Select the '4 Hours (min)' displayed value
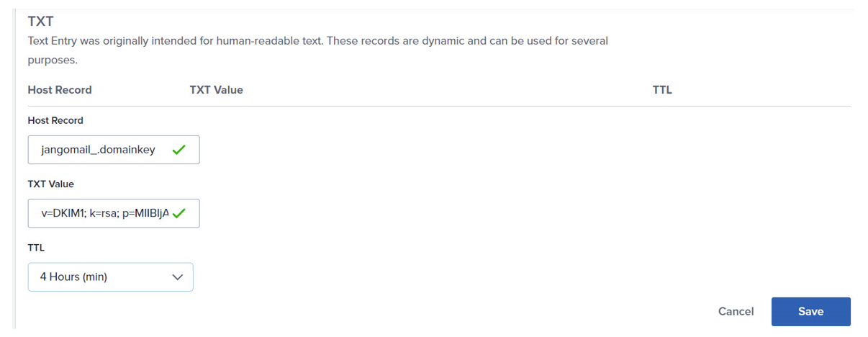This screenshot has width=868, height=337. pyautogui.click(x=73, y=277)
